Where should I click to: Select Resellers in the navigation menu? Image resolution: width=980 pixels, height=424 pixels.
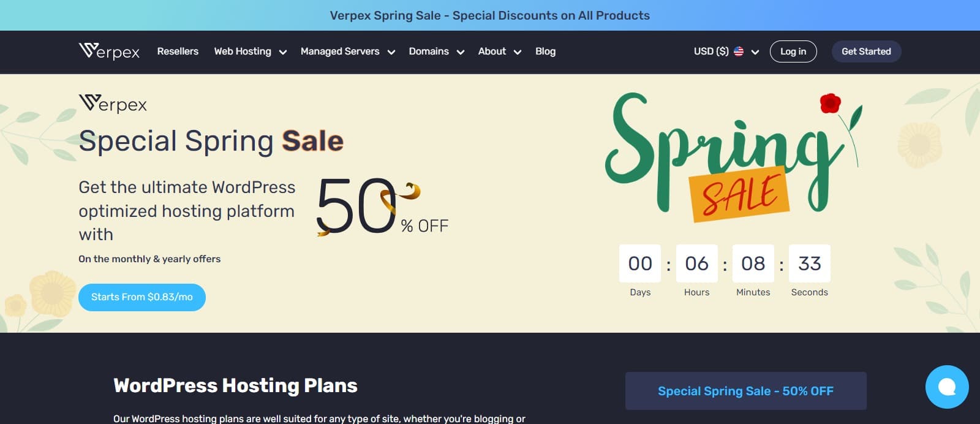[x=178, y=51]
